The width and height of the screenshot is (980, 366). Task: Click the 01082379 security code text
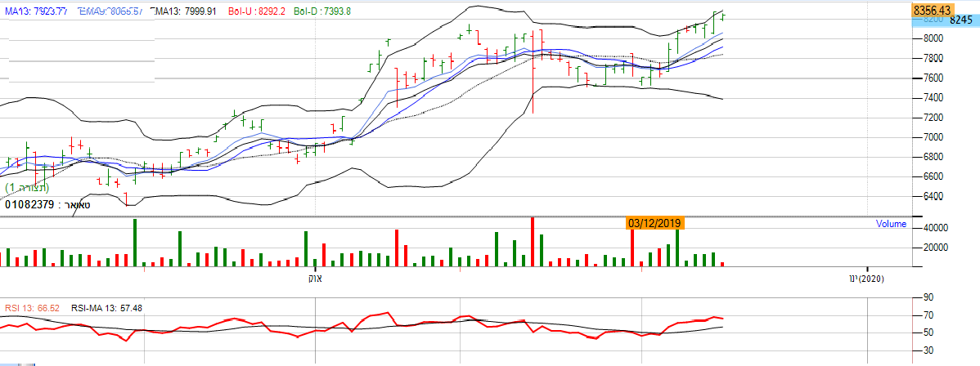point(32,204)
